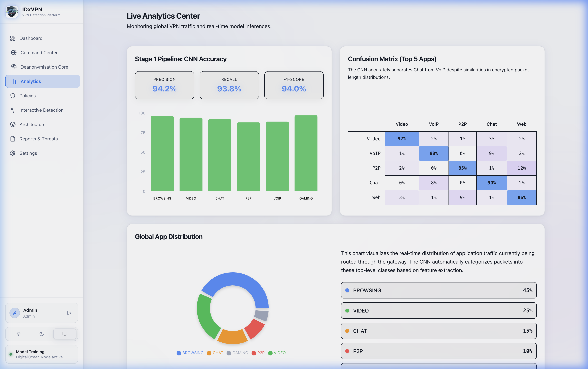This screenshot has width=588, height=369.
Task: Switch to light theme sun toggle
Action: (19, 334)
